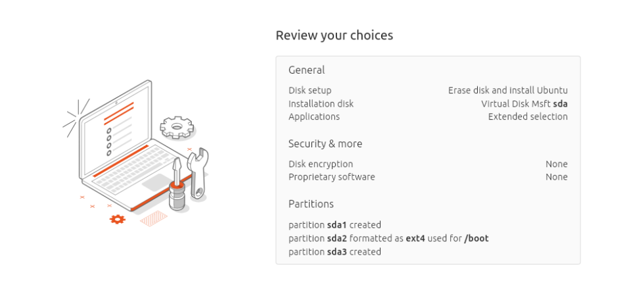
Task: Click the gray gear icon in the illustration
Action: [x=177, y=127]
